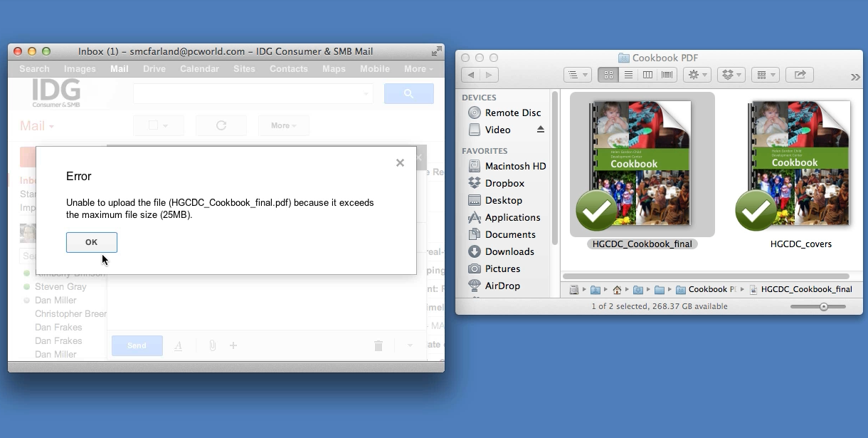This screenshot has height=438, width=868.
Task: Click HGCDC_Cookbook_final in the Finder path bar
Action: [800, 289]
